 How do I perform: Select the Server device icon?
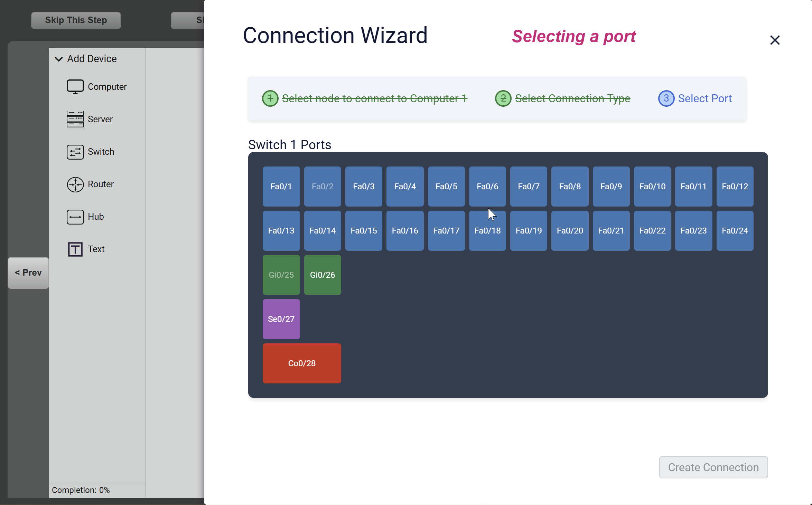point(75,119)
